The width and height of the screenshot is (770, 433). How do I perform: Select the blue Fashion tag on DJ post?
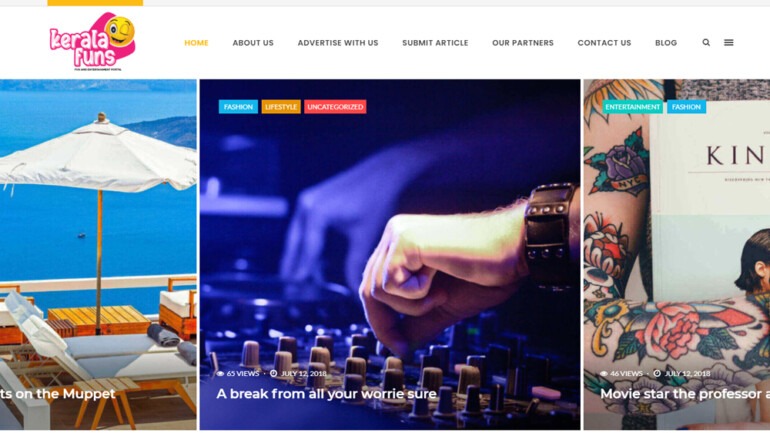point(238,107)
